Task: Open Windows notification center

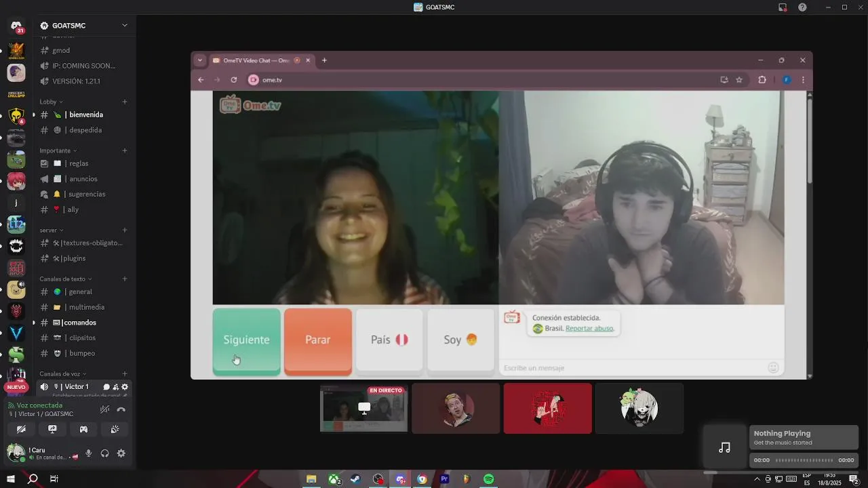Action: pos(854,479)
